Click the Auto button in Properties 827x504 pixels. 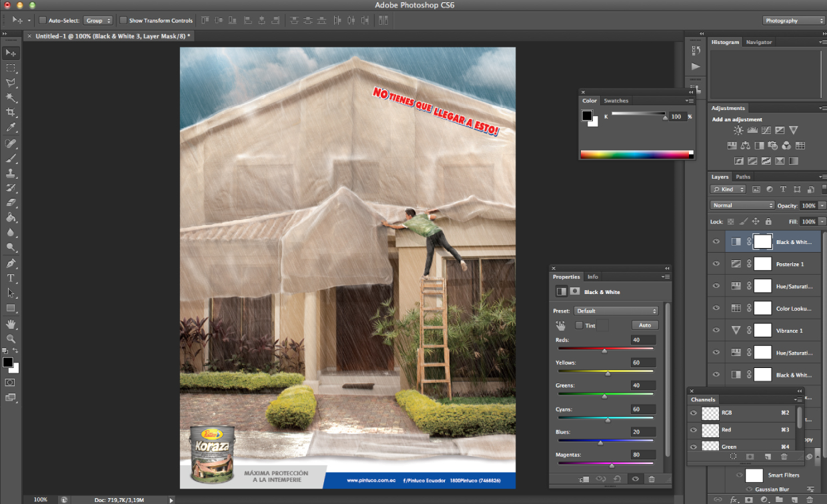pos(645,325)
